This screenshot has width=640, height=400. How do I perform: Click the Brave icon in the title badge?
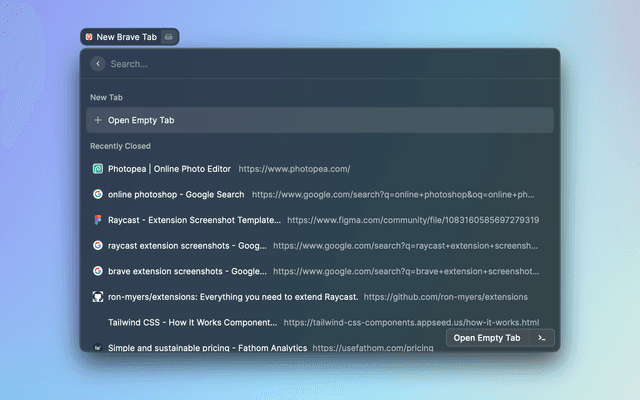[x=89, y=37]
